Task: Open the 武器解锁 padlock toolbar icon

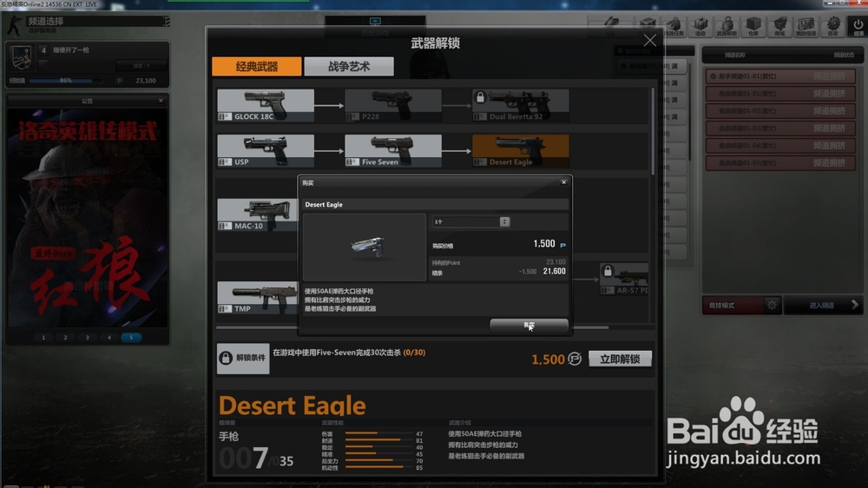Action: point(727,26)
